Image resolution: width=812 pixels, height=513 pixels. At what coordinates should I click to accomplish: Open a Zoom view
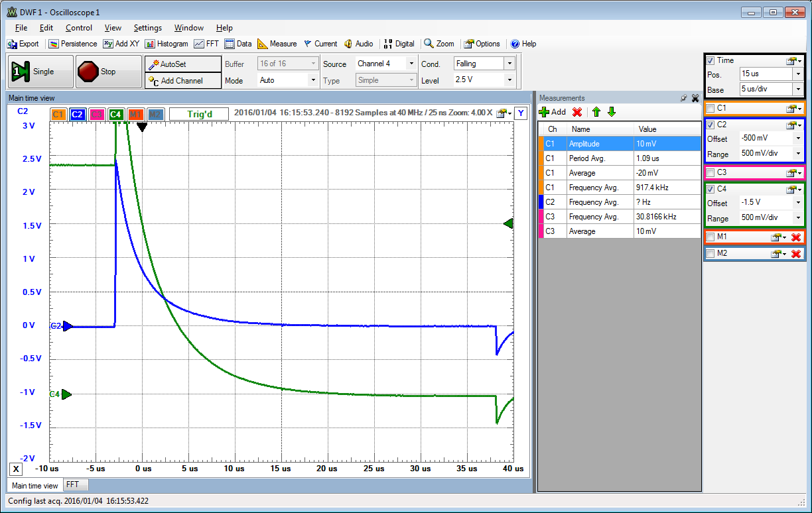tap(439, 44)
